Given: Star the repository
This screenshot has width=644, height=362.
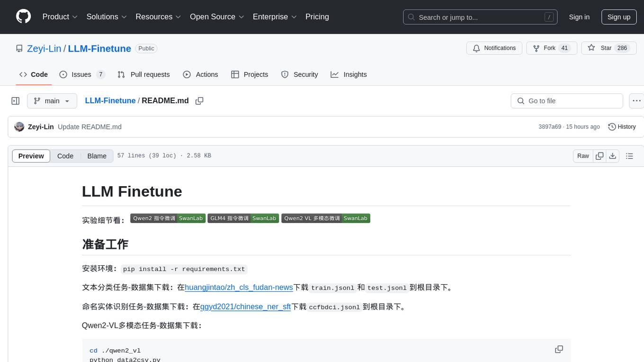Looking at the screenshot, I should pyautogui.click(x=608, y=48).
